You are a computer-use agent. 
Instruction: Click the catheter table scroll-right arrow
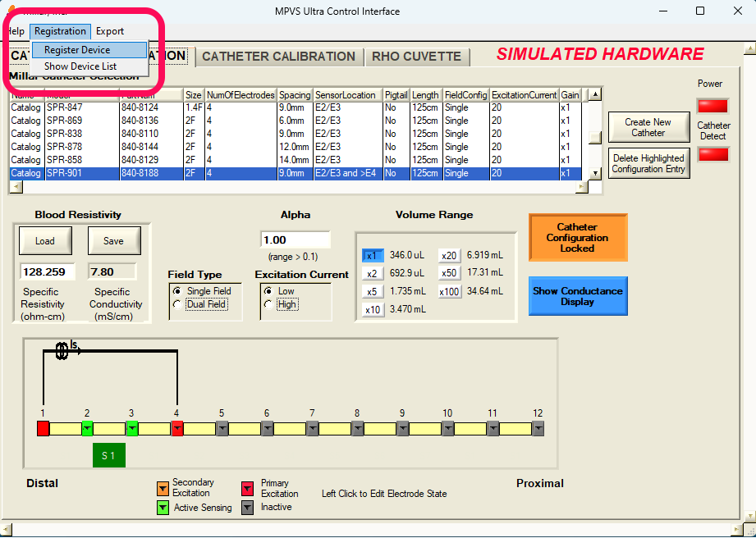coord(583,187)
